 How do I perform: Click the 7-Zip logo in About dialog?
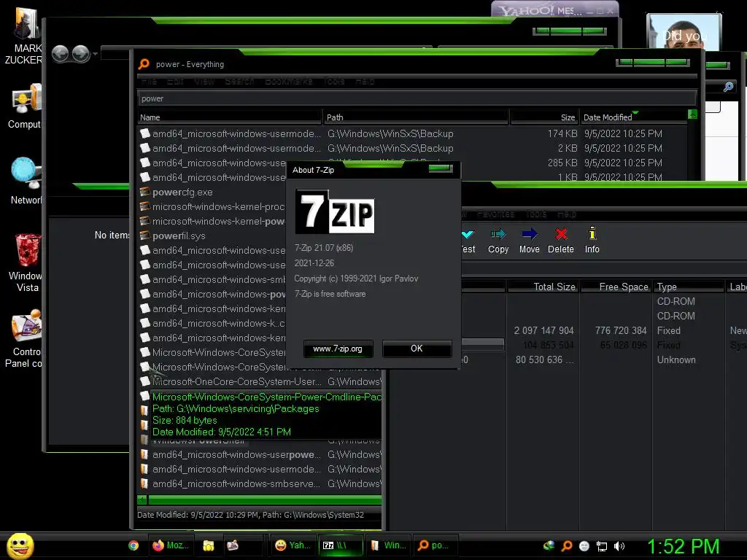point(335,211)
